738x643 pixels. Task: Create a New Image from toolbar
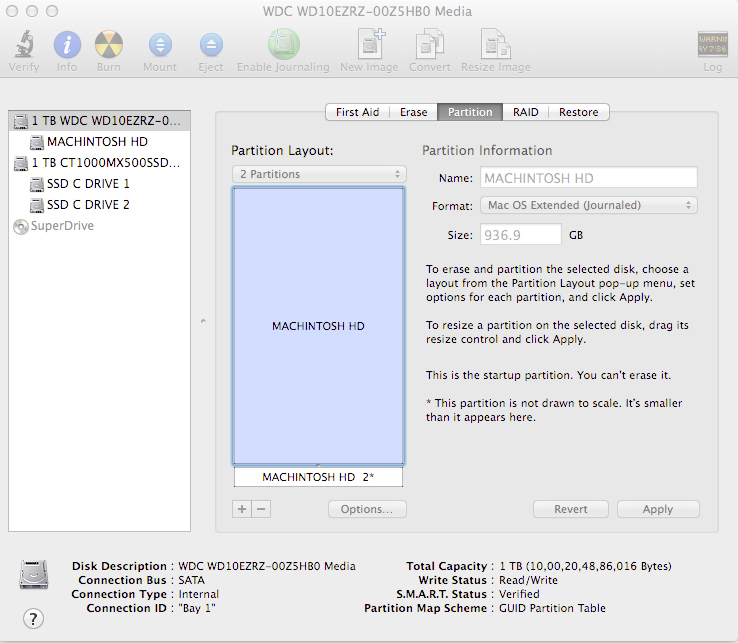coord(371,44)
